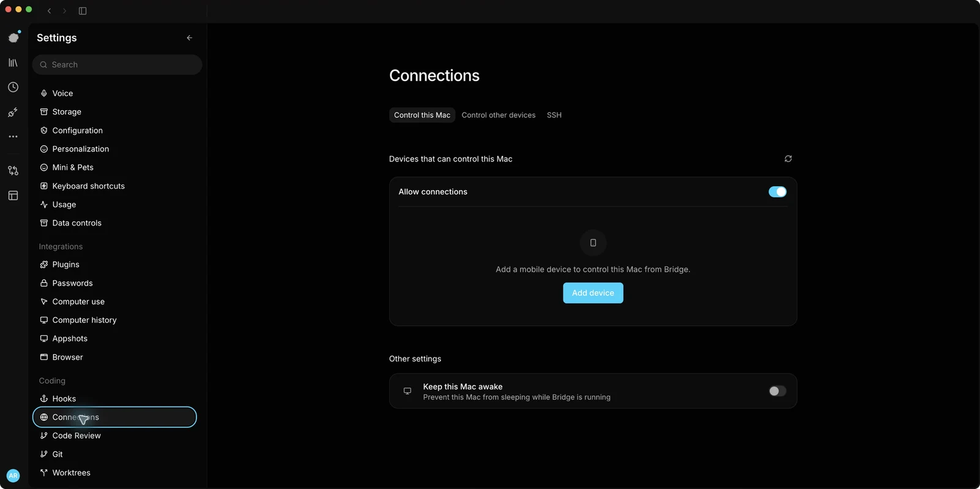Viewport: 980px width, 489px height.
Task: Open Keyboard shortcuts settings
Action: pos(115,186)
